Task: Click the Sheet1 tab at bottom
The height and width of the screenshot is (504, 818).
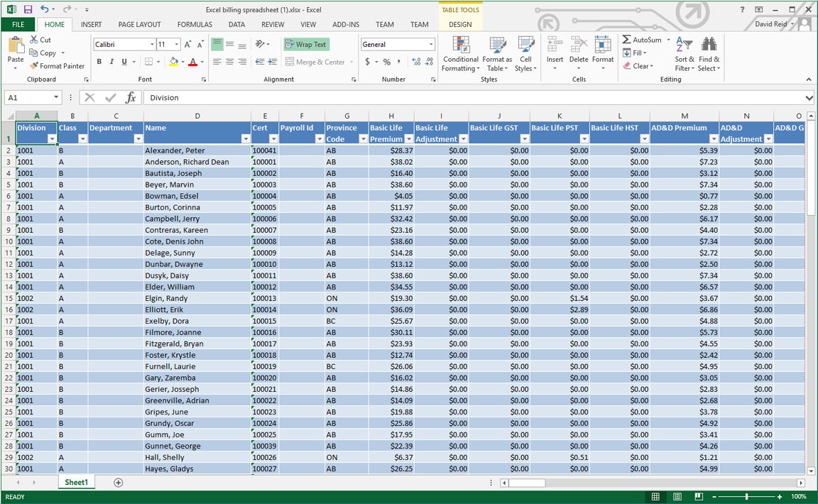Action: (76, 482)
